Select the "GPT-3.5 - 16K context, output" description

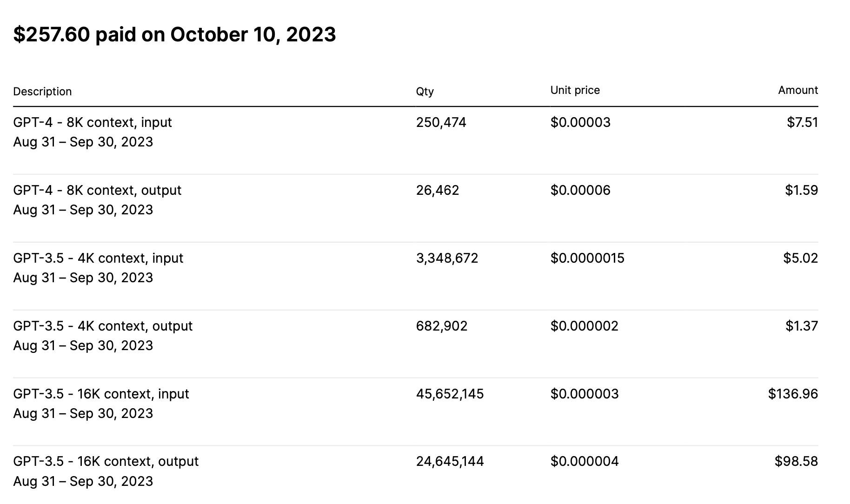pos(106,461)
